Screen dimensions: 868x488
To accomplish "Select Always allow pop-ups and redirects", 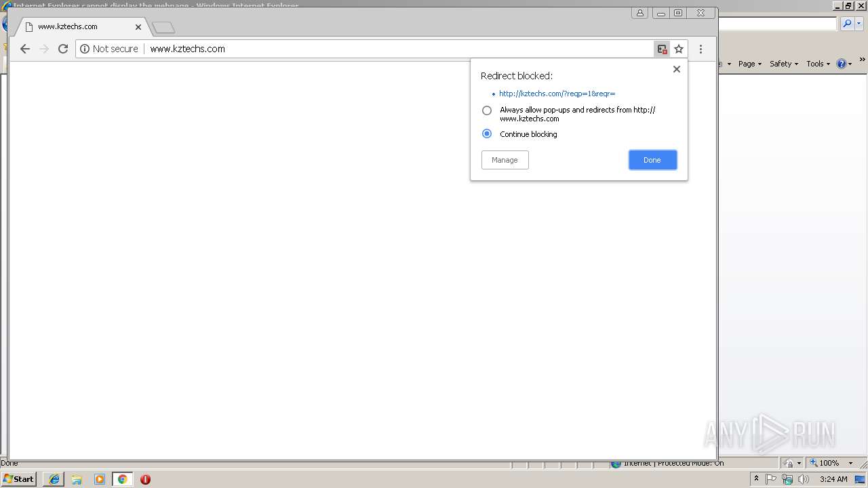I will [487, 110].
